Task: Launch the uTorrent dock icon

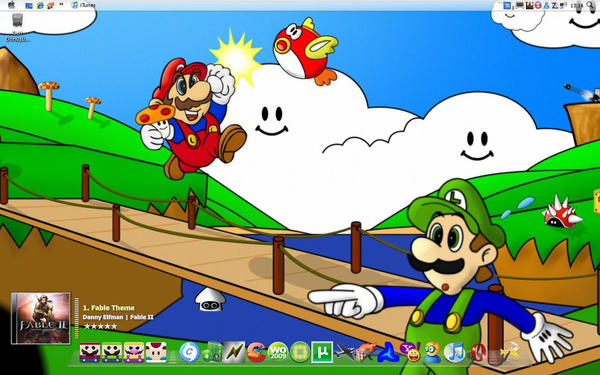Action: click(x=322, y=352)
